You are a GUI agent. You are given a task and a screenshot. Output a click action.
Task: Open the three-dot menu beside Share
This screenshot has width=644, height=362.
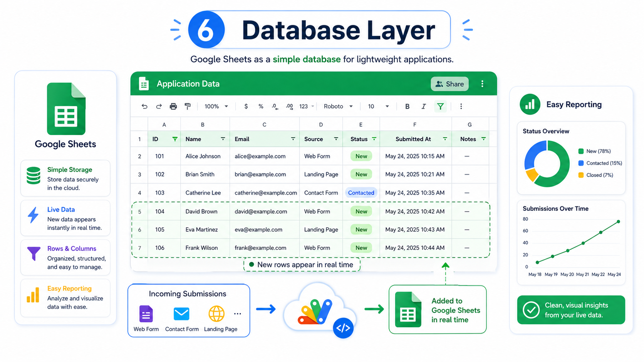(482, 84)
